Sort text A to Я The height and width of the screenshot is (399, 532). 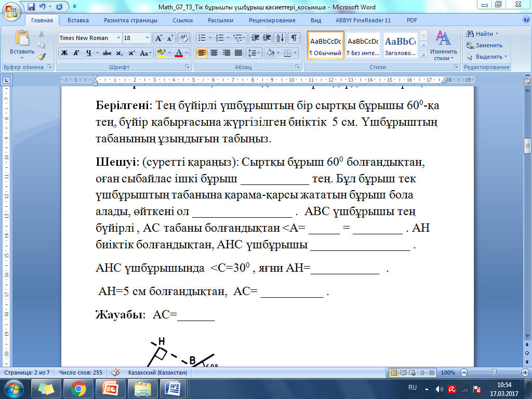280,37
